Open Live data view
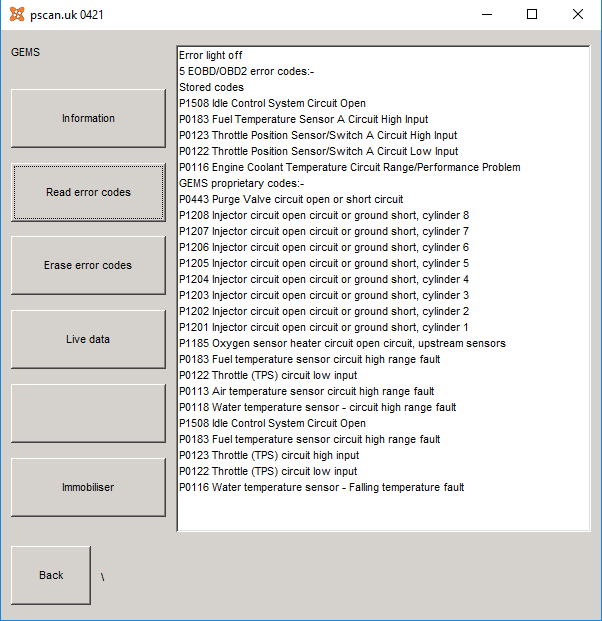Image resolution: width=602 pixels, height=621 pixels. (88, 339)
